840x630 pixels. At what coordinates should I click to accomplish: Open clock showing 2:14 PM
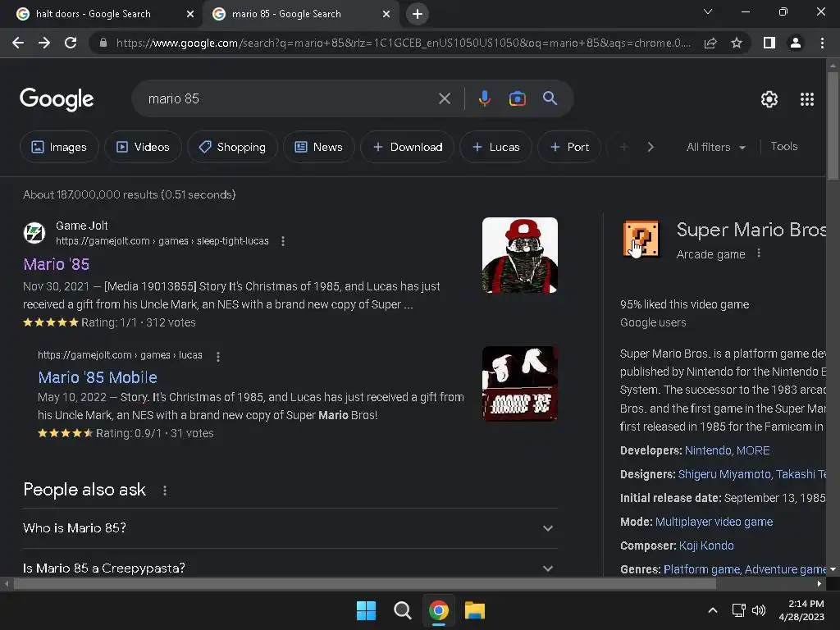pos(801,610)
